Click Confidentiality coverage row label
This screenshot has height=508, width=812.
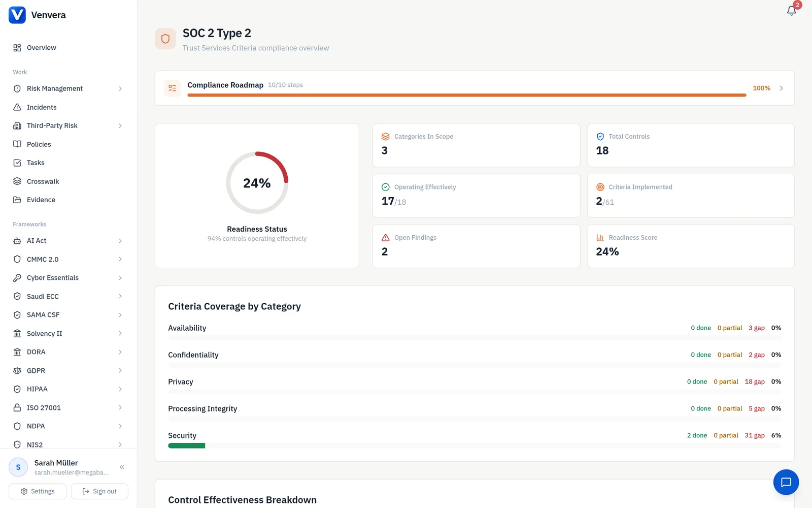pos(193,355)
